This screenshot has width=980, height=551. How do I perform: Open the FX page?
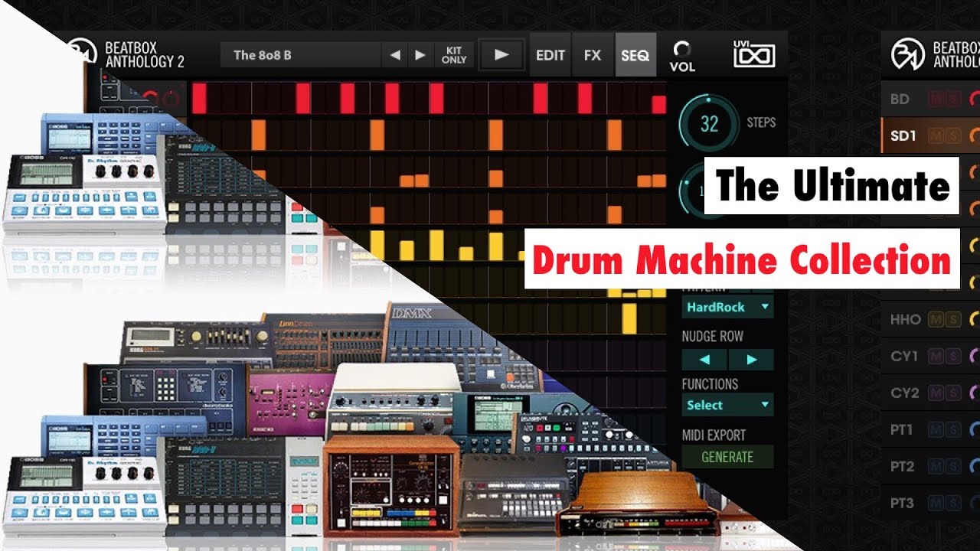tap(593, 55)
